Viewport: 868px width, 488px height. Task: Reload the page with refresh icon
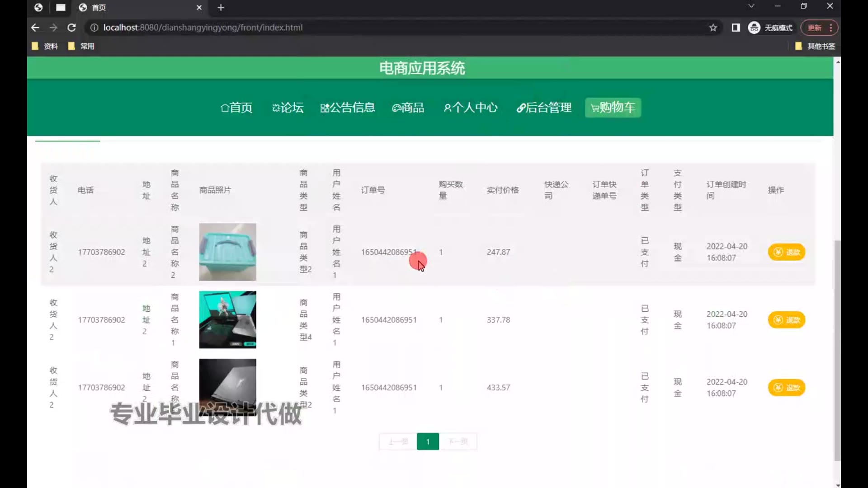tap(71, 28)
